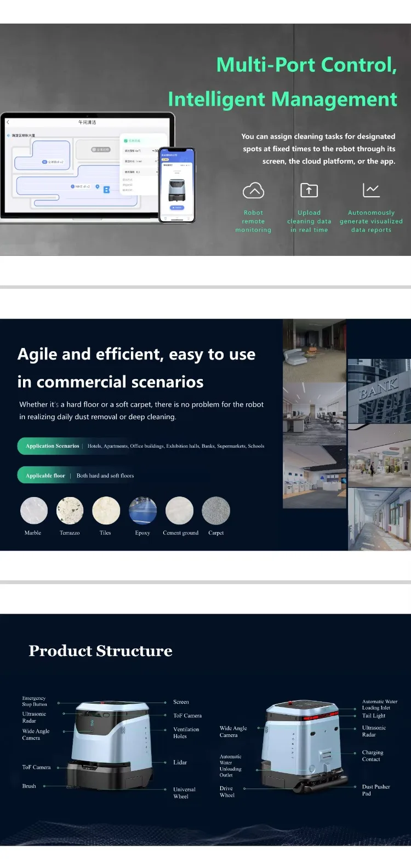Select the Tiles floor swatch
This screenshot has width=411, height=868.
point(106,511)
